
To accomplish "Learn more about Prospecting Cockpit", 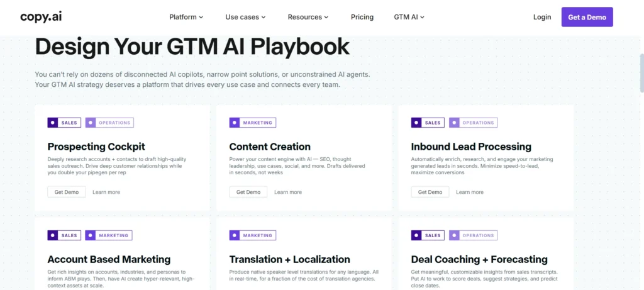I will click(106, 192).
